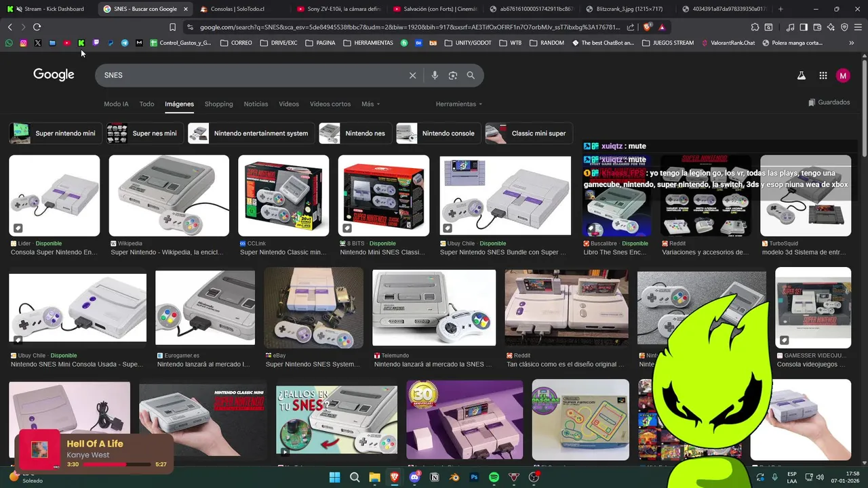The width and height of the screenshot is (868, 488).
Task: Open Photoshop from the taskbar
Action: [x=474, y=477]
